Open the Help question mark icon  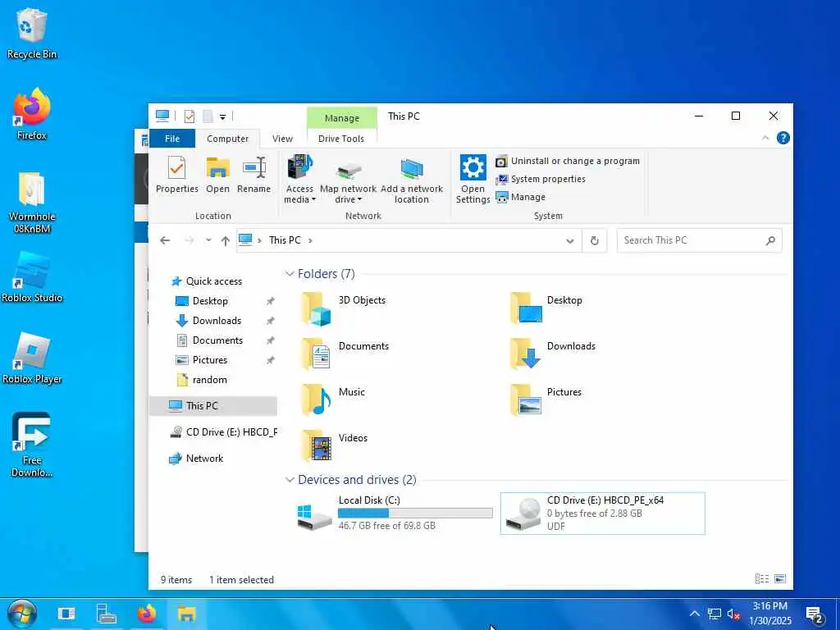tap(783, 138)
